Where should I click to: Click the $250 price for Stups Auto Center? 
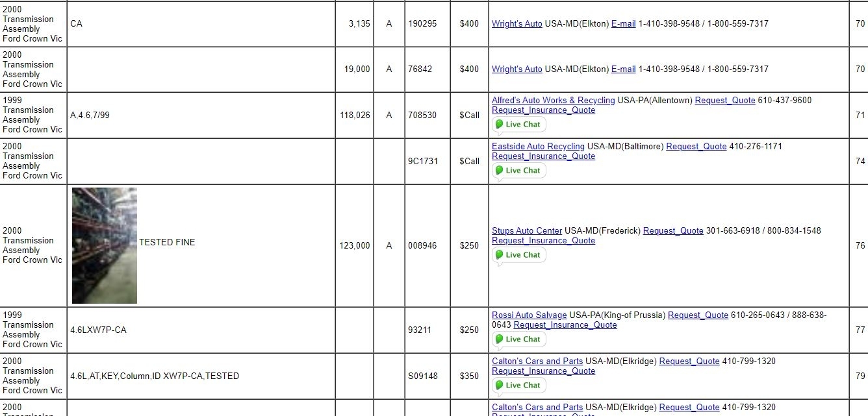[x=469, y=245]
